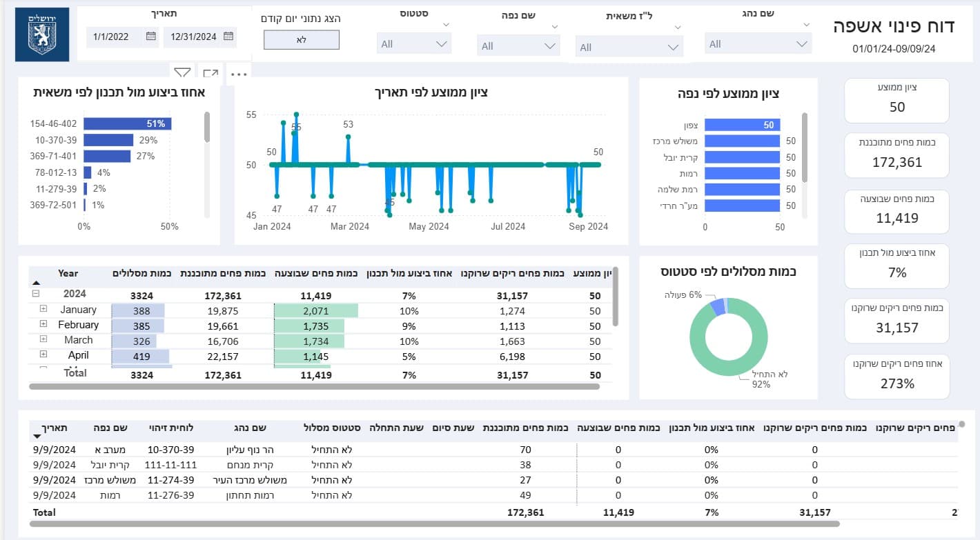Click the license plate cell 111-11-111
Image resolution: width=980 pixels, height=540 pixels.
coord(172,465)
